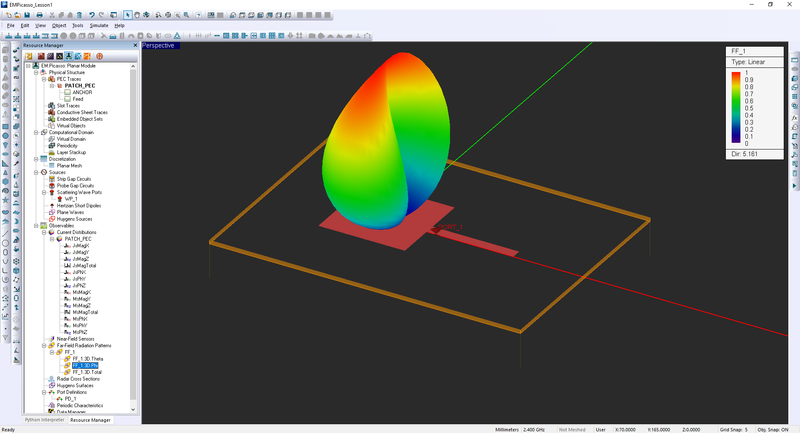Click the Print icon in the toolbar
This screenshot has height=433, width=800.
pyautogui.click(x=41, y=15)
